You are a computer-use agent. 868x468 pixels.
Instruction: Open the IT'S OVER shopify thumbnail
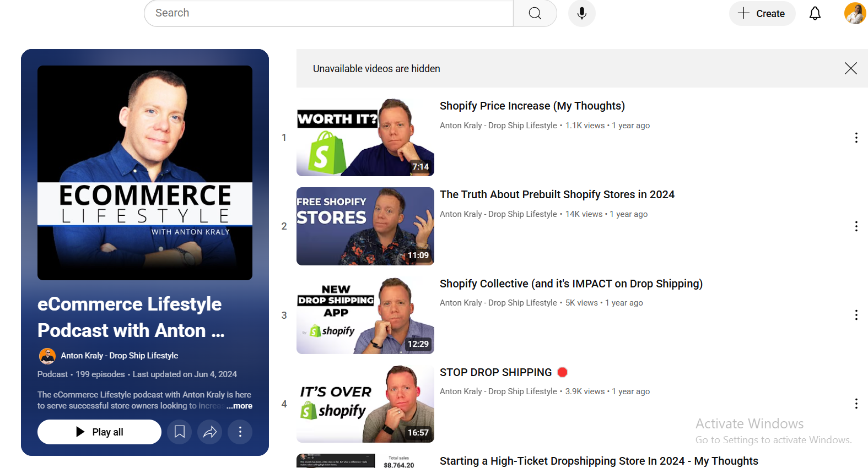[x=365, y=404]
